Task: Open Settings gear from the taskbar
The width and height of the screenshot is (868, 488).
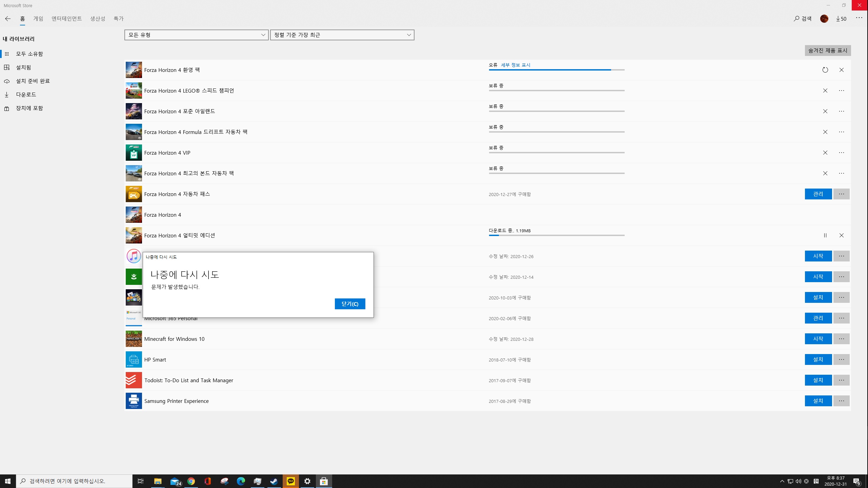Action: 307,481
